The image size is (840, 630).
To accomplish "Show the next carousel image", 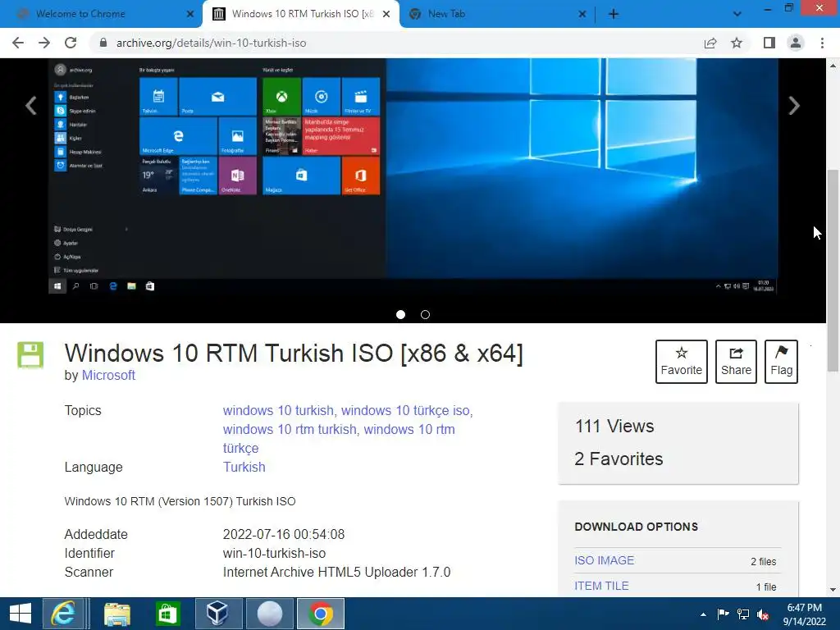I will tap(794, 106).
